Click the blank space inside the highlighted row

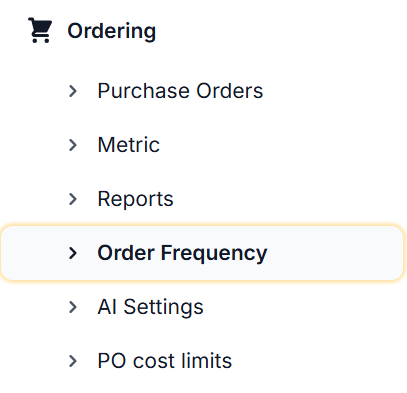(333, 253)
